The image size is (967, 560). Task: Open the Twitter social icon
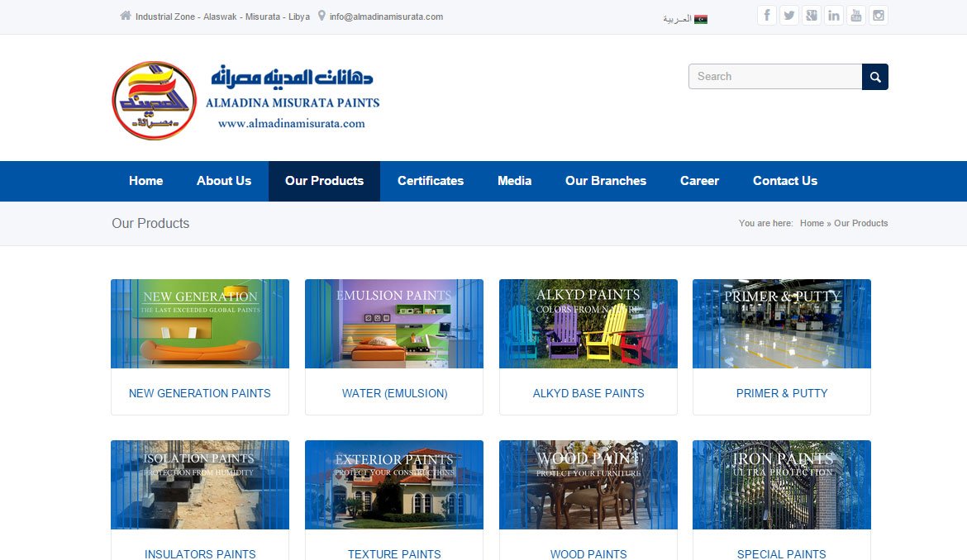(788, 16)
